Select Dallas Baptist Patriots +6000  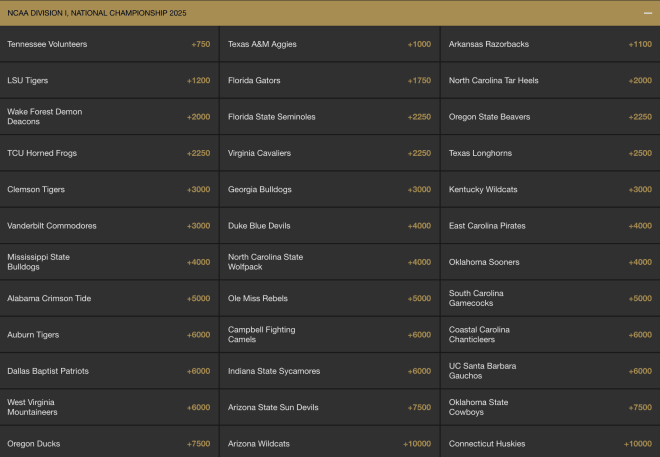[109, 371]
